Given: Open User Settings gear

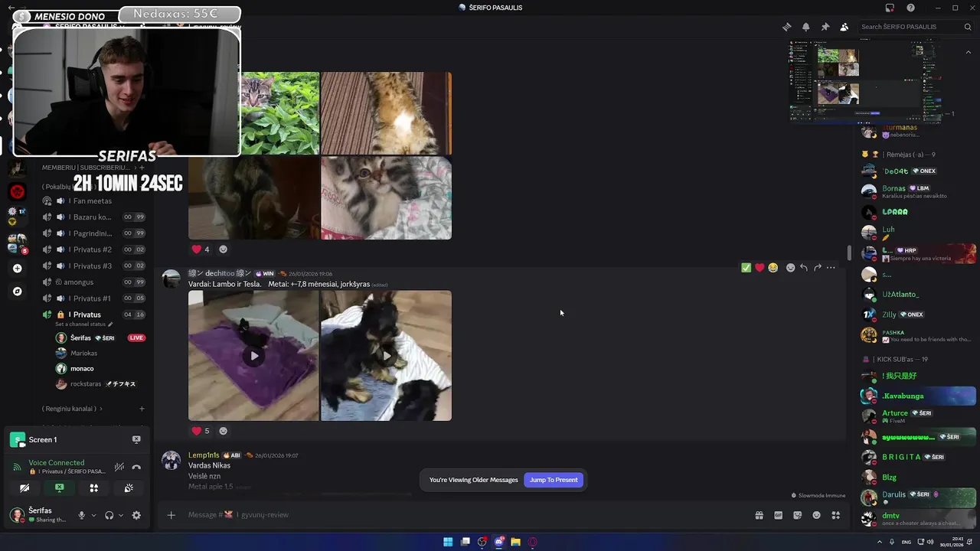Looking at the screenshot, I should [136, 515].
